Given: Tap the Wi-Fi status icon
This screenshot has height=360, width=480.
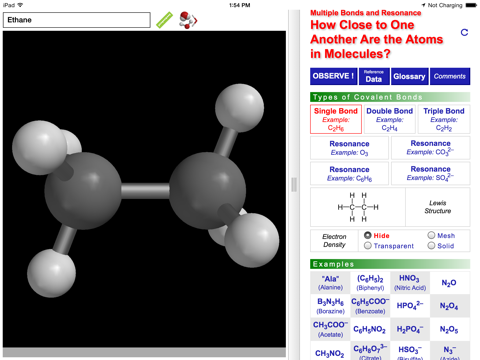Looking at the screenshot, I should coord(20,5).
